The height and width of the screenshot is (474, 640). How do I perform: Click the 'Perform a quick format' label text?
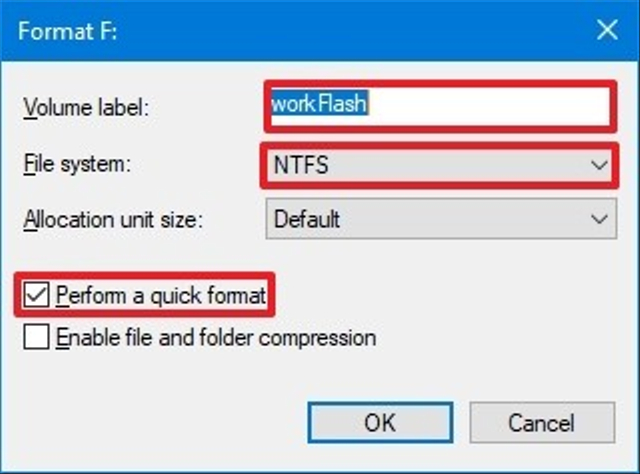tap(160, 295)
